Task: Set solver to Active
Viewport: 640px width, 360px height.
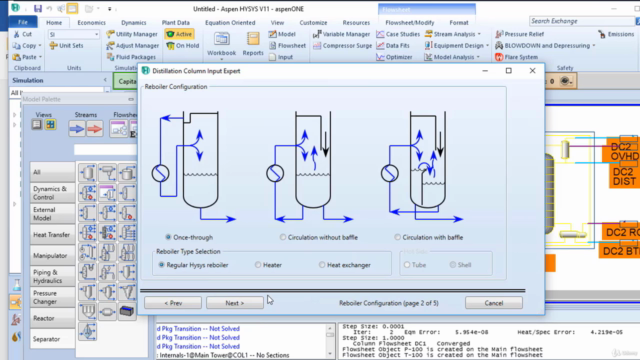Action: coord(179,34)
